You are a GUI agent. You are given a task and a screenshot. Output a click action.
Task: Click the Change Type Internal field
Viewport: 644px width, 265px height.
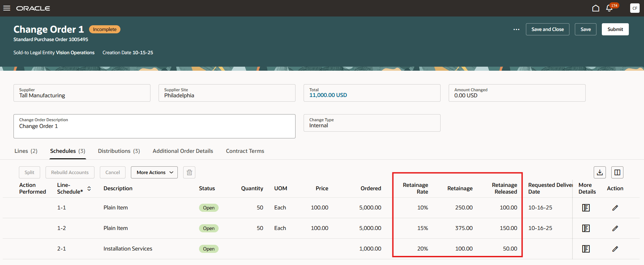[372, 123]
